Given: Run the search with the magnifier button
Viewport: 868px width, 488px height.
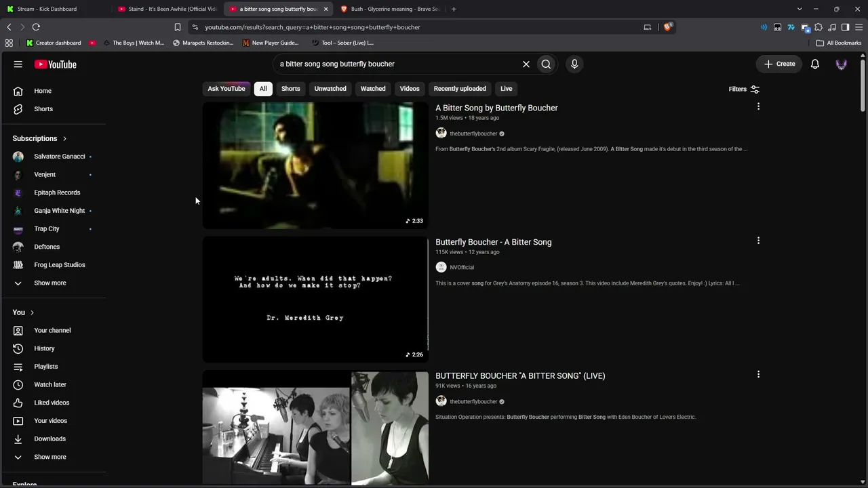Looking at the screenshot, I should pos(546,64).
